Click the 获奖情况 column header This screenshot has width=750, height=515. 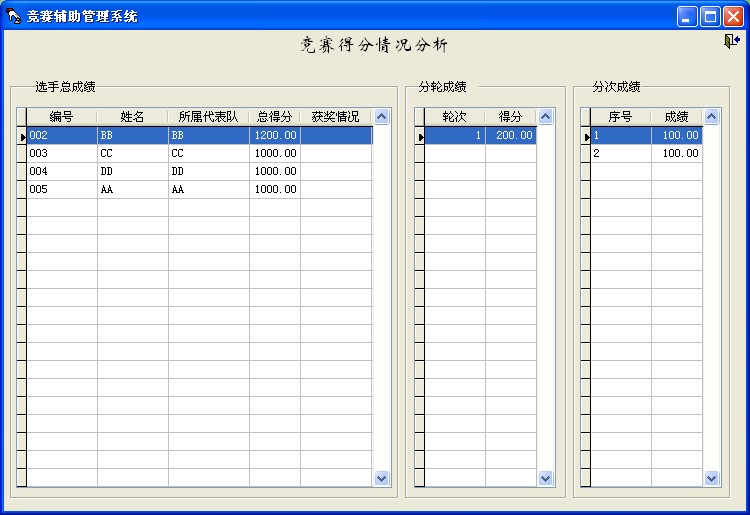click(x=336, y=117)
